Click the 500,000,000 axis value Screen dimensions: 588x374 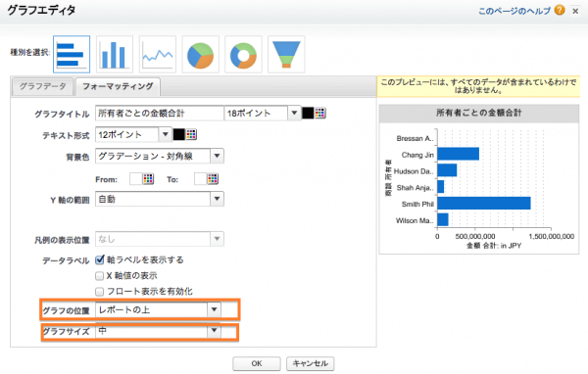coord(475,237)
